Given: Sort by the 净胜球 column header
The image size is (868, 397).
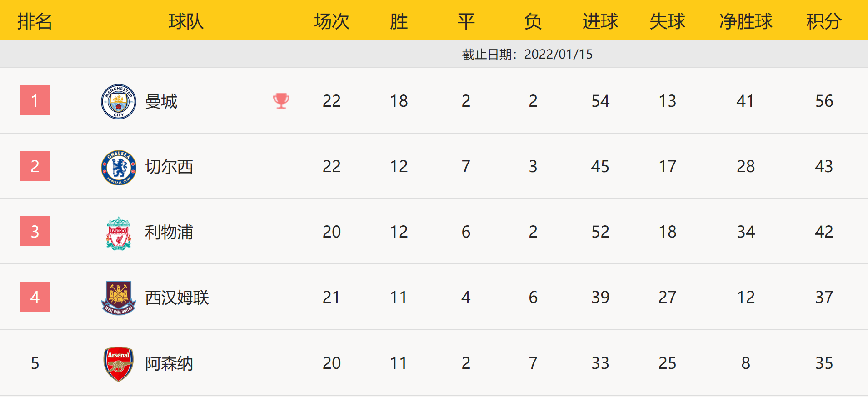Looking at the screenshot, I should click(746, 21).
